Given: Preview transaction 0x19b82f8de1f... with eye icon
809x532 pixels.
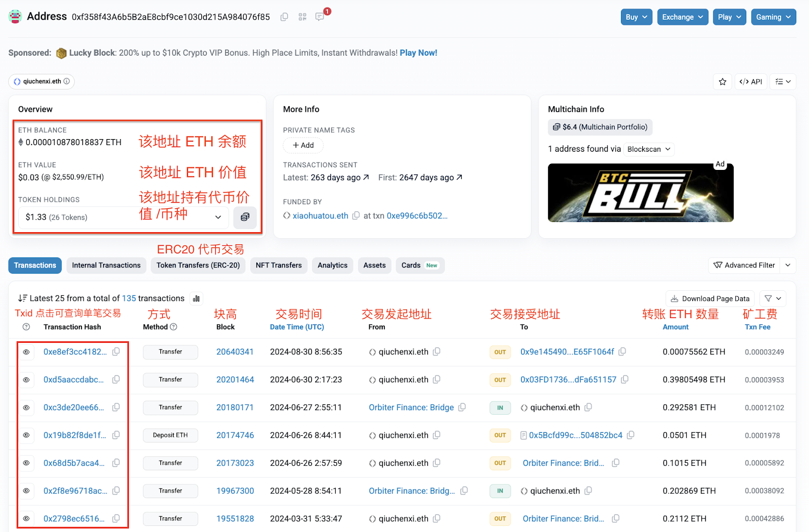Looking at the screenshot, I should pos(26,435).
